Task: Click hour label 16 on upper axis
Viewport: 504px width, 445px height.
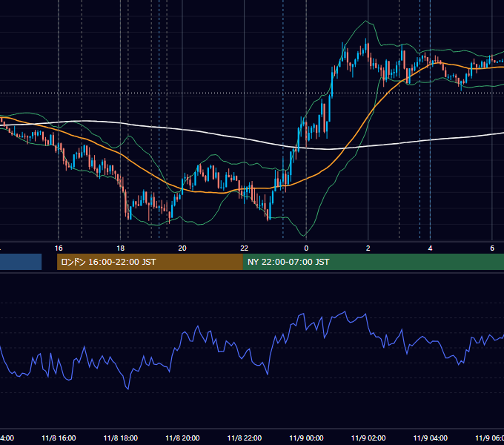Action: (59, 248)
